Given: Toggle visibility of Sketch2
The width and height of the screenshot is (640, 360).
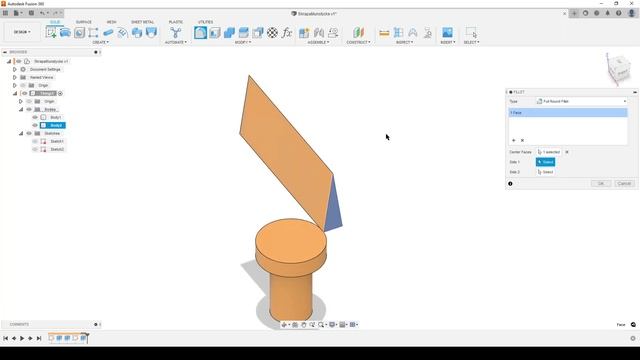Looking at the screenshot, I should pos(35,149).
